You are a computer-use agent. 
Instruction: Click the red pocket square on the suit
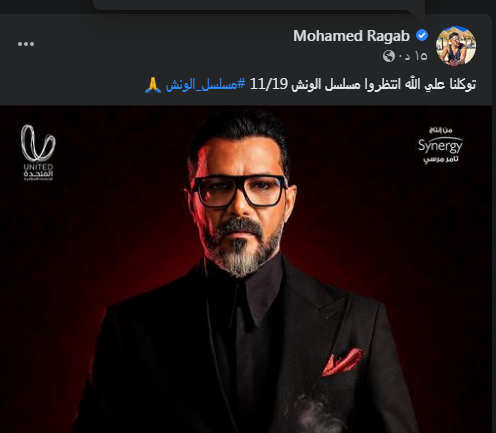click(342, 362)
